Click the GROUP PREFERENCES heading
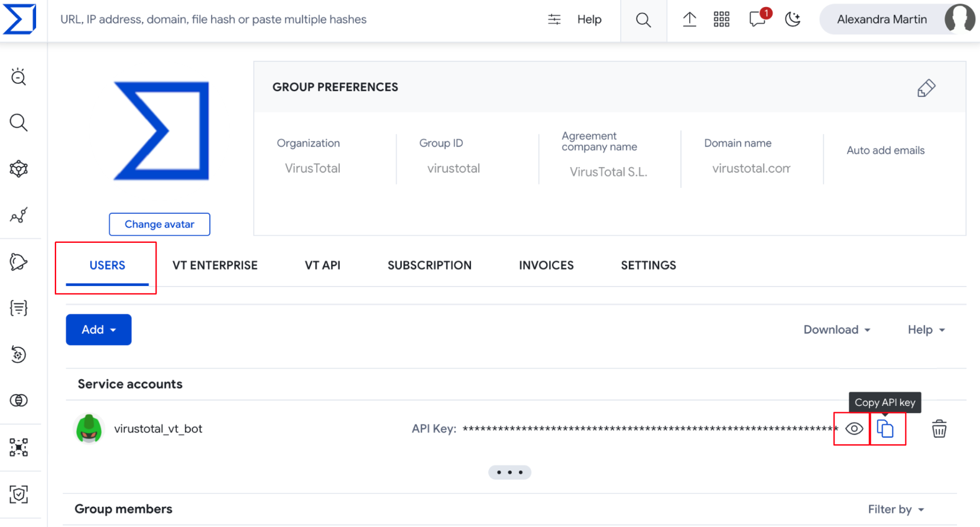Viewport: 980px width, 527px height. point(335,87)
